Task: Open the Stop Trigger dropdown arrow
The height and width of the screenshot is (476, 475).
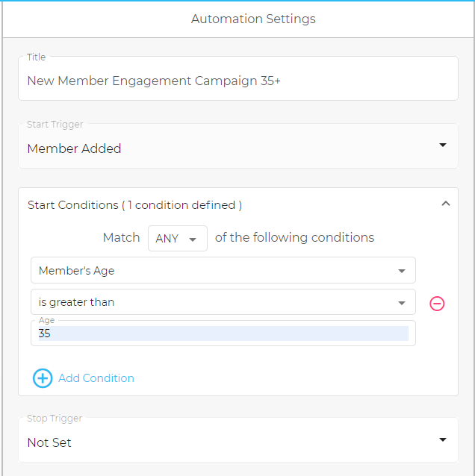Action: [x=443, y=439]
